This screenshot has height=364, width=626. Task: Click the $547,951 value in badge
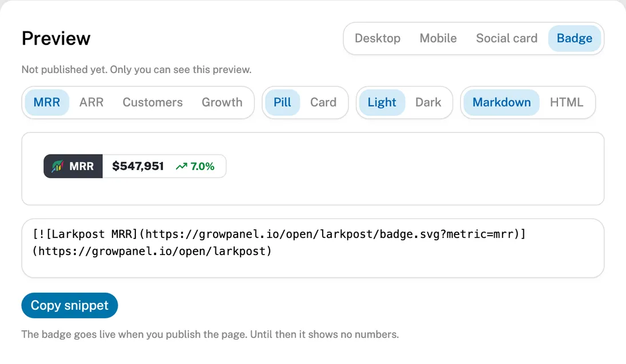(138, 166)
